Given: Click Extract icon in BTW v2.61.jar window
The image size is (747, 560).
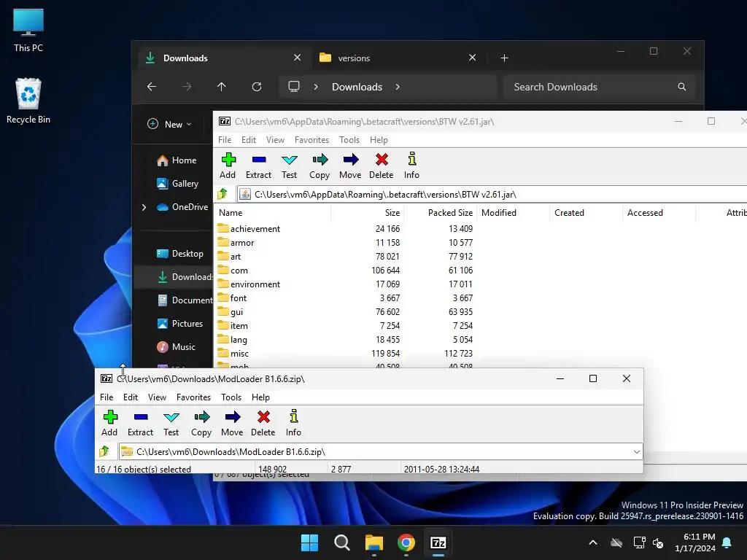Looking at the screenshot, I should tap(259, 160).
